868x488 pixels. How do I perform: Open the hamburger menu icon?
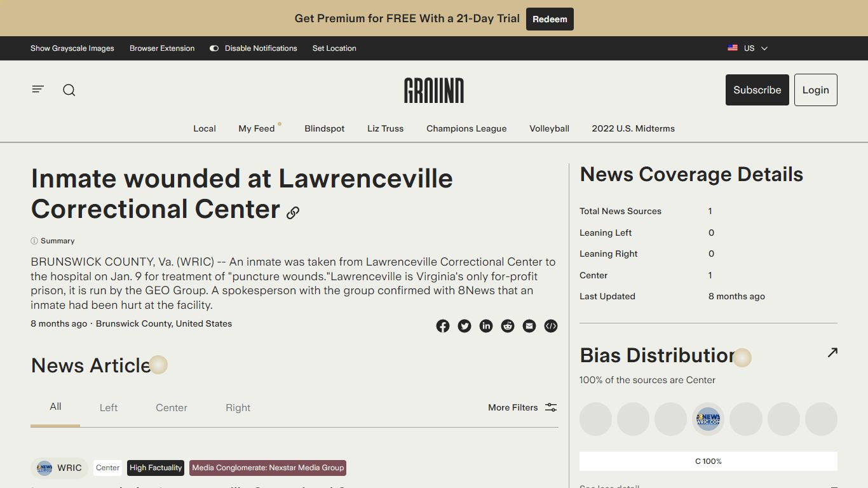point(38,90)
